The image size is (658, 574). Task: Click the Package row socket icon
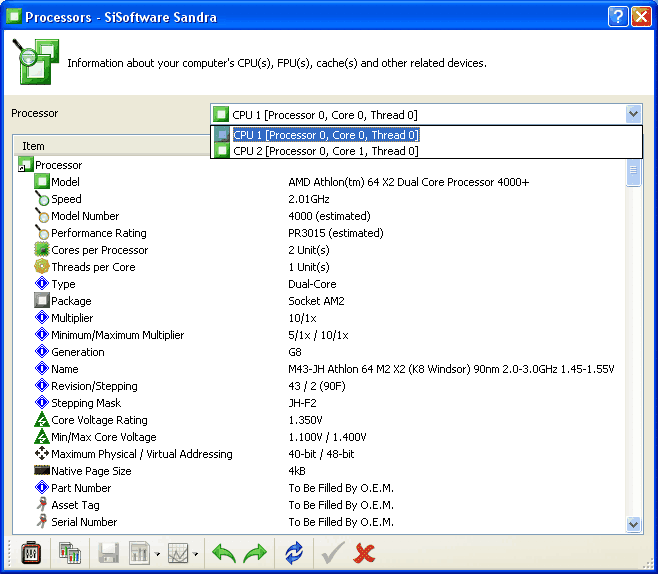click(42, 301)
